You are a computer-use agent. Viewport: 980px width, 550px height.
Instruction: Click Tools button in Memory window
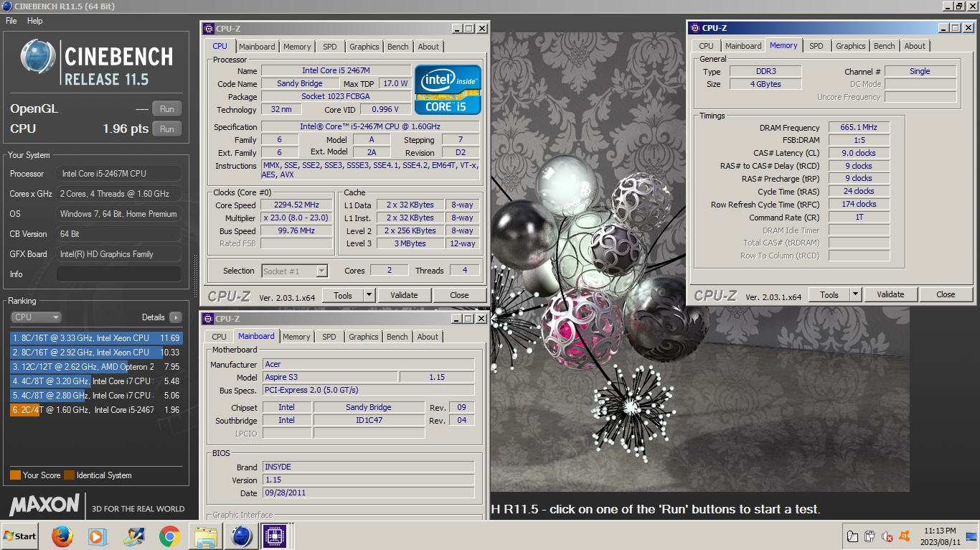pos(829,294)
